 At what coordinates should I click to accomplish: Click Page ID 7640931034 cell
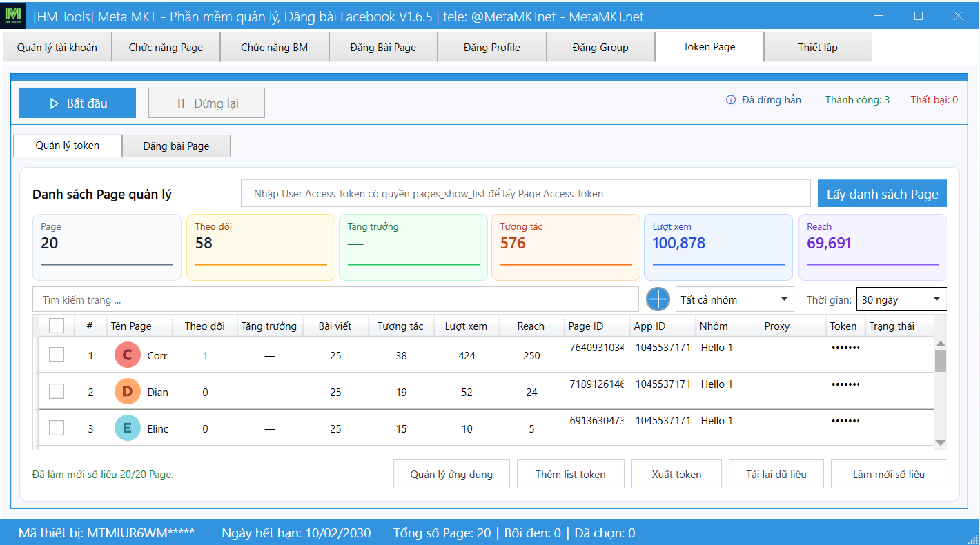pos(597,348)
